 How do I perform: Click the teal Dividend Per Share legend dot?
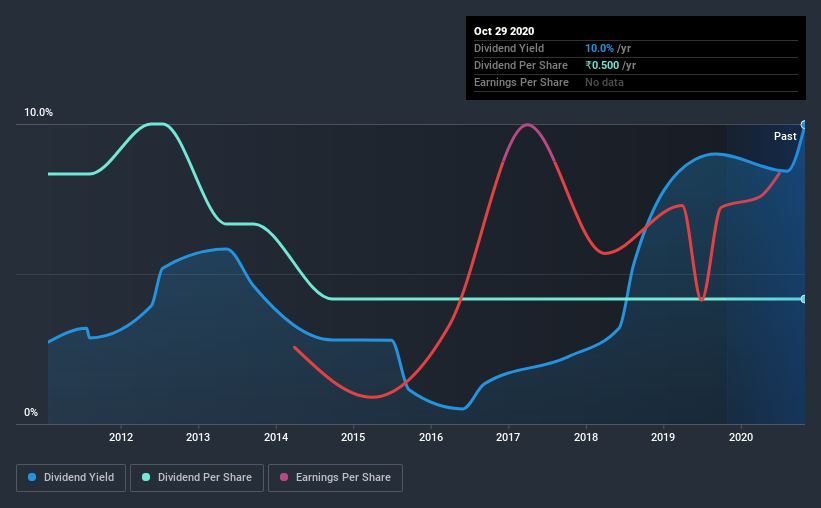click(146, 477)
